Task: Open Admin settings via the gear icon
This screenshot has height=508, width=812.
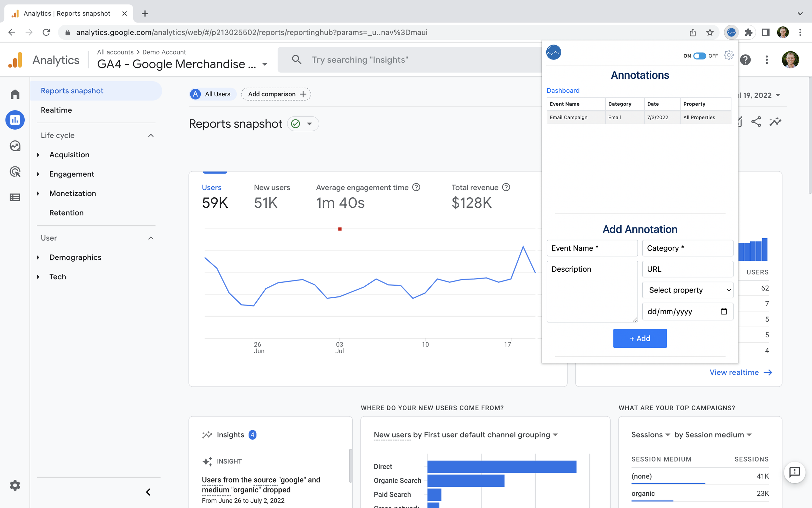Action: [15, 485]
